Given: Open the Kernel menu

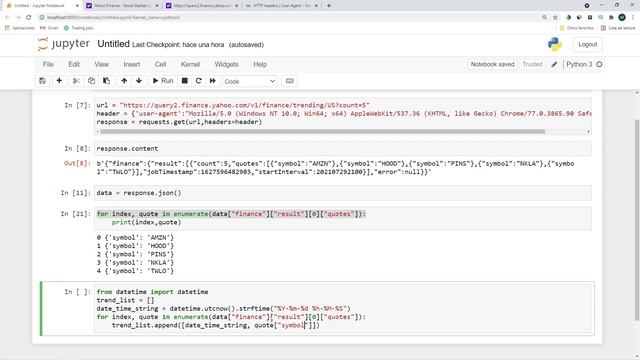Looking at the screenshot, I should pyautogui.click(x=190, y=64).
